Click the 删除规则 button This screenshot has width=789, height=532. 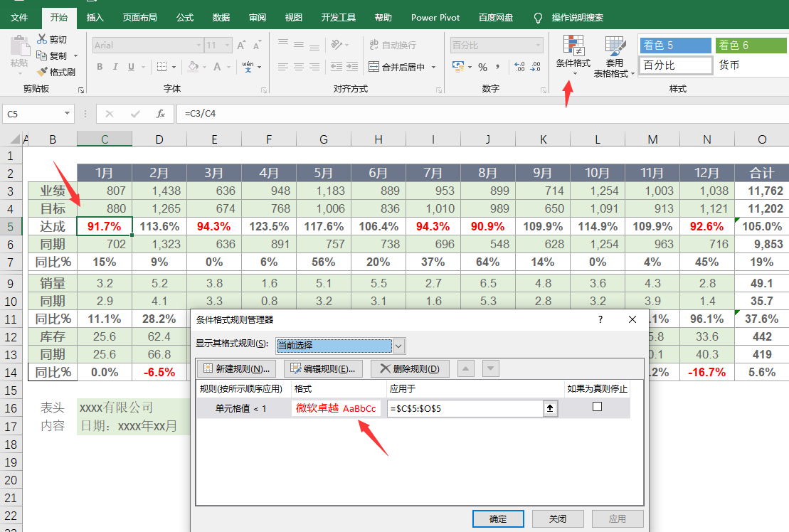click(x=410, y=368)
